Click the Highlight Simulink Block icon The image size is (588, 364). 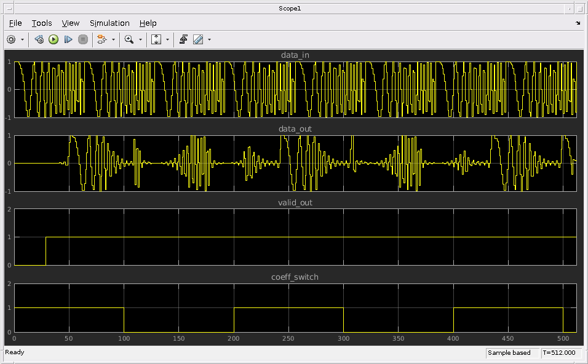[101, 39]
